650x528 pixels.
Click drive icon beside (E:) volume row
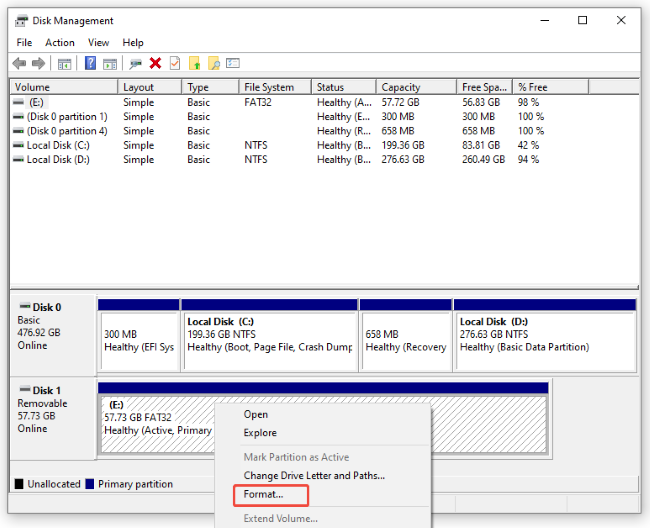[18, 102]
